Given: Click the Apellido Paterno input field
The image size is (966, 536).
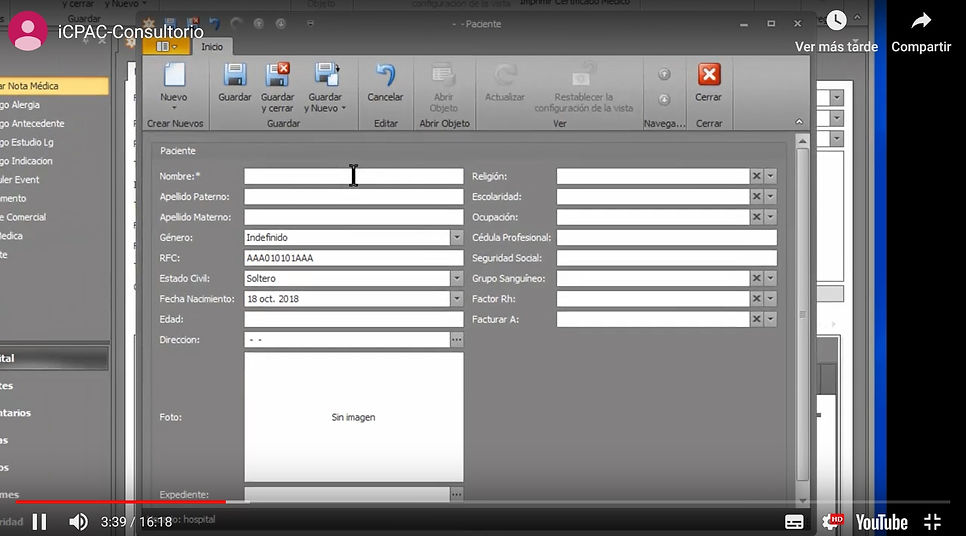Looking at the screenshot, I should pos(354,197).
